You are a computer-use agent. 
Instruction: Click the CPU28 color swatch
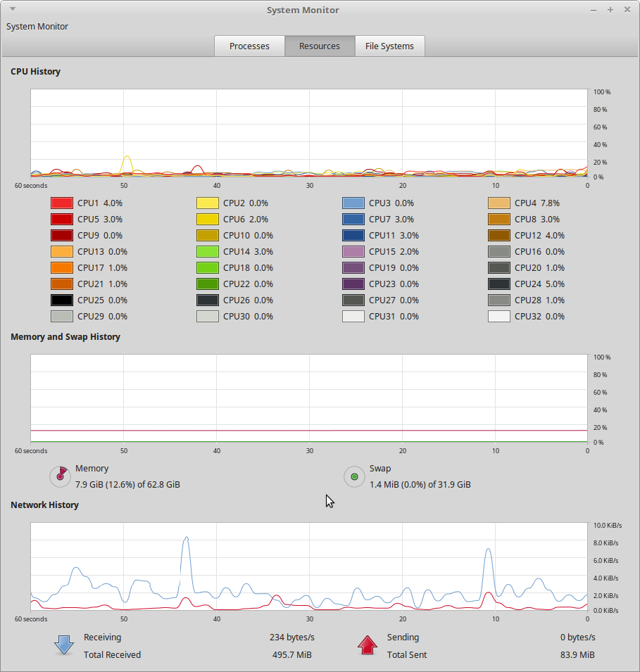pyautogui.click(x=499, y=300)
